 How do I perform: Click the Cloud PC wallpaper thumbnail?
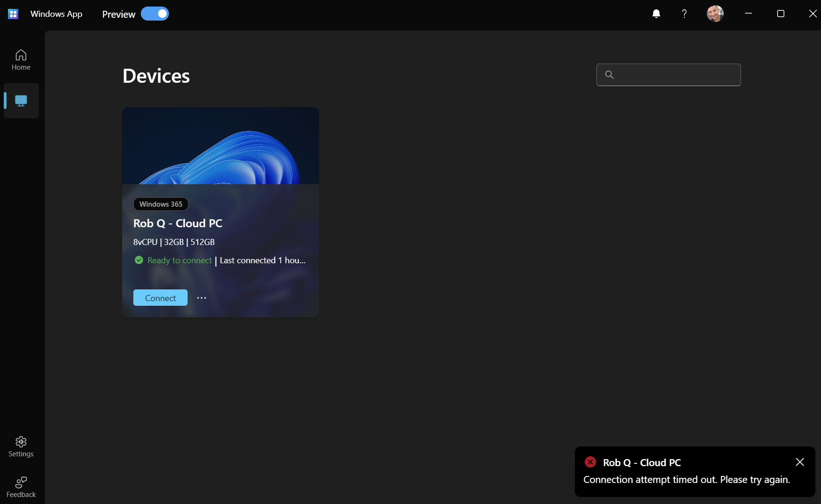(220, 145)
